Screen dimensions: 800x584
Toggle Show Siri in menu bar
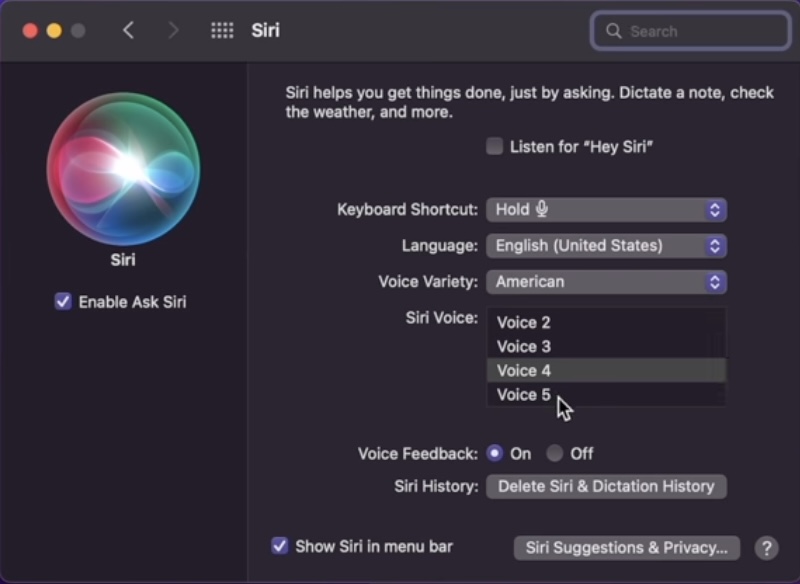coord(280,546)
